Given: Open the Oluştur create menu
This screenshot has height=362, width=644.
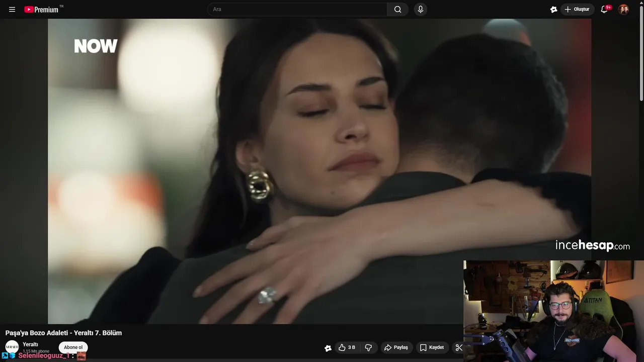Looking at the screenshot, I should pyautogui.click(x=578, y=10).
